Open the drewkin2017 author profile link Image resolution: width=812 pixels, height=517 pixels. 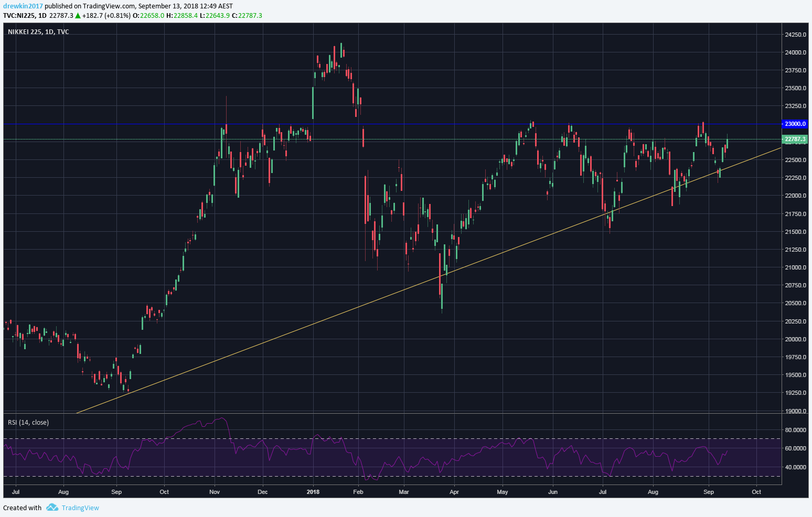pyautogui.click(x=23, y=6)
